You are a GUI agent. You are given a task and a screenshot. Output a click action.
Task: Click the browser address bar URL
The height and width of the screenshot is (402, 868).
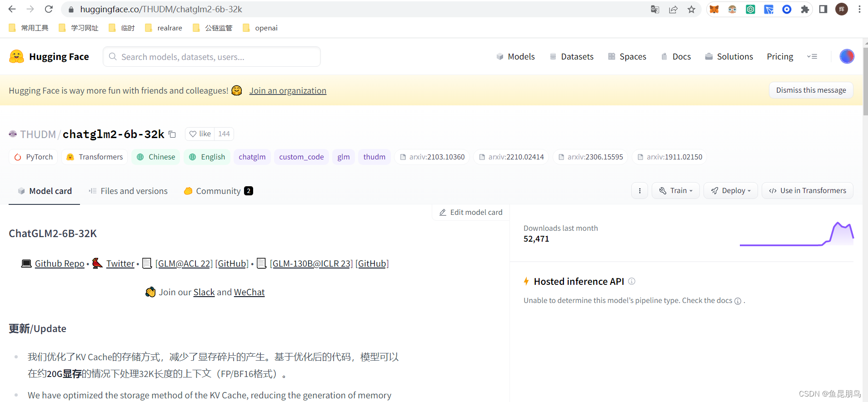tap(161, 9)
